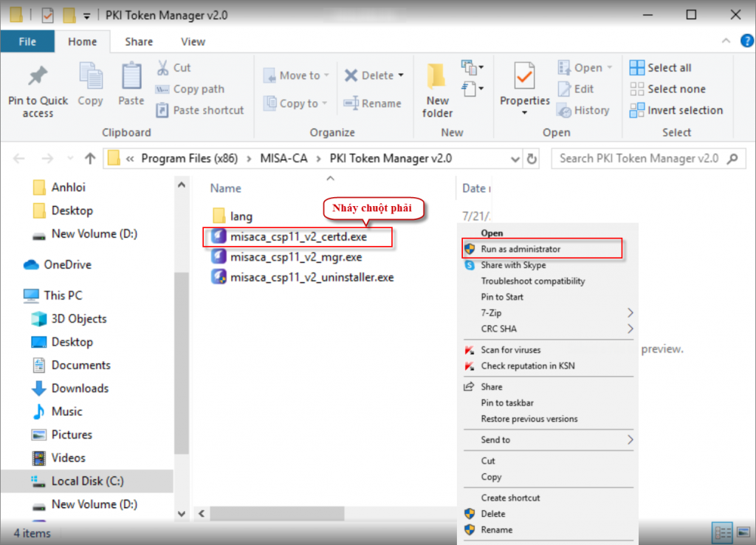Choose Create shortcut in context menu

click(549, 498)
